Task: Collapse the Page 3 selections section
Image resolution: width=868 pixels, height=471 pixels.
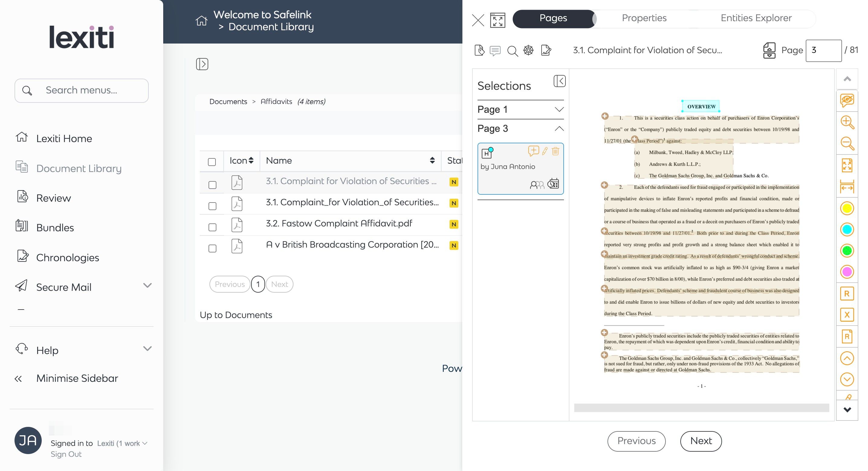Action: [x=559, y=128]
